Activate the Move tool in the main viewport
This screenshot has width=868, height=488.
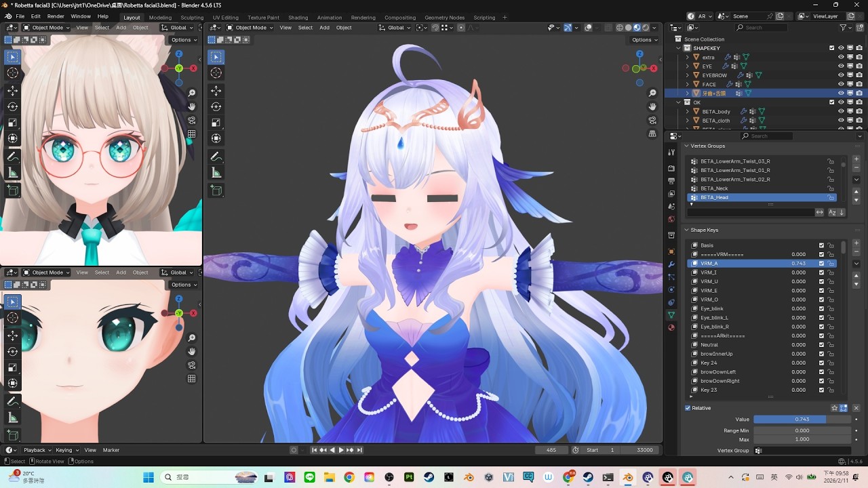coord(216,91)
